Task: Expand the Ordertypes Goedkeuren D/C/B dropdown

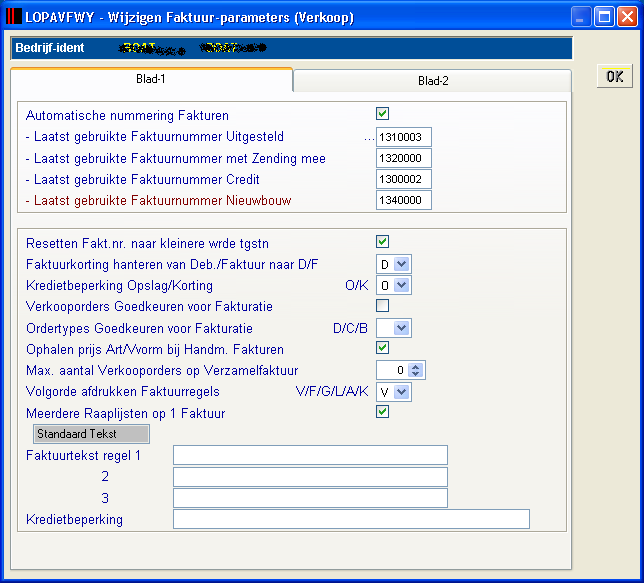Action: (x=401, y=328)
